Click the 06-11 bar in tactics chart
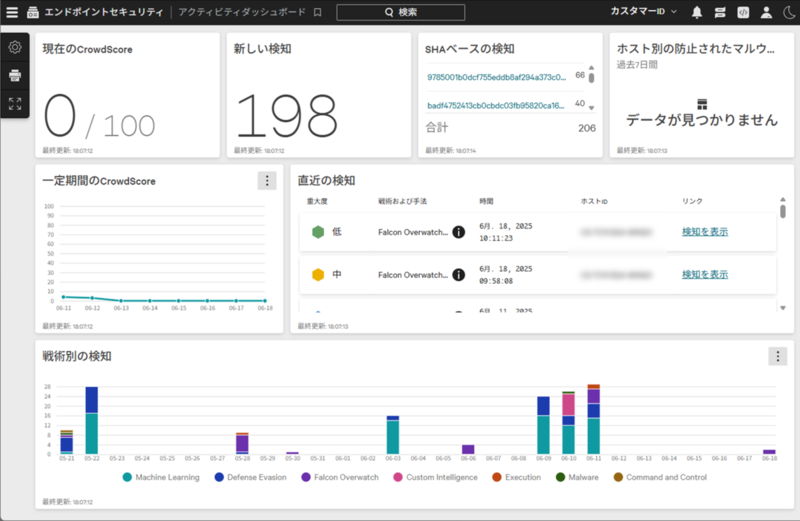The image size is (800, 521). [x=593, y=419]
